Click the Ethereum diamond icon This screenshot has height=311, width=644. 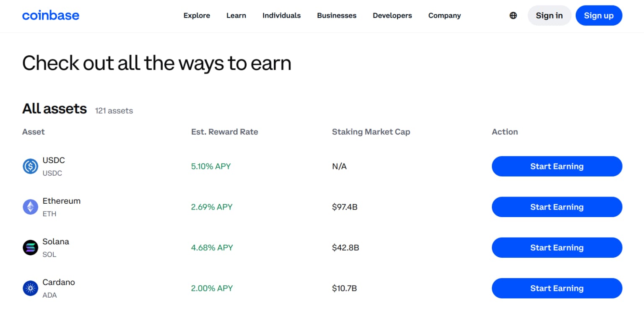click(30, 207)
